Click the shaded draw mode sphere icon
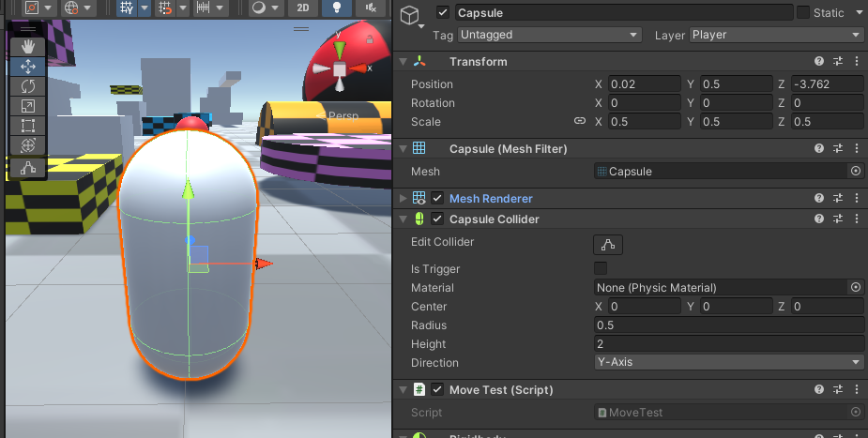Screen dimensions: 868x438 pyautogui.click(x=258, y=8)
